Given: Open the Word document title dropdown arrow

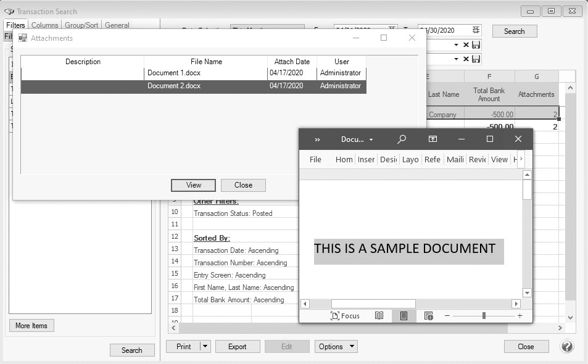Looking at the screenshot, I should (x=371, y=140).
